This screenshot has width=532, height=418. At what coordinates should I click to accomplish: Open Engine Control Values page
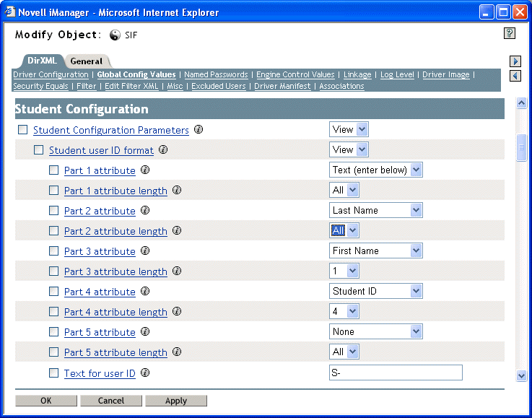[295, 74]
